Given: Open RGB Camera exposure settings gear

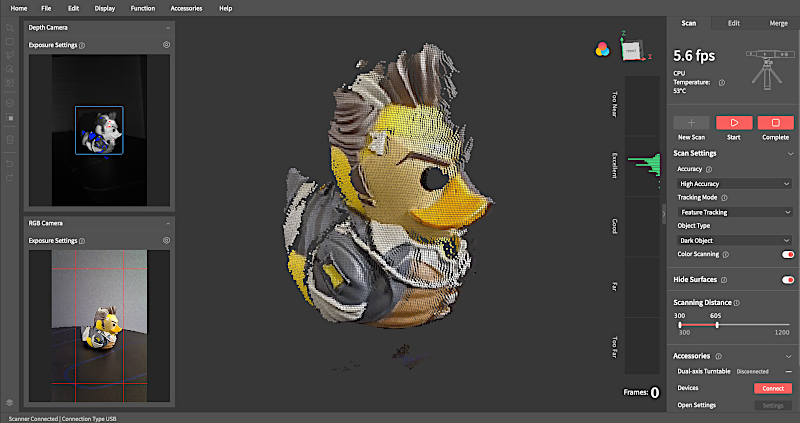Looking at the screenshot, I should pyautogui.click(x=166, y=240).
